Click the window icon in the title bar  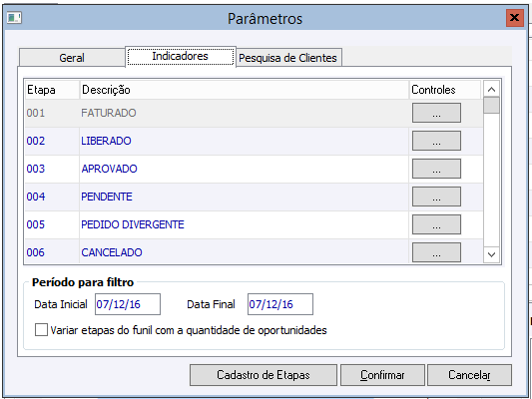pyautogui.click(x=14, y=18)
